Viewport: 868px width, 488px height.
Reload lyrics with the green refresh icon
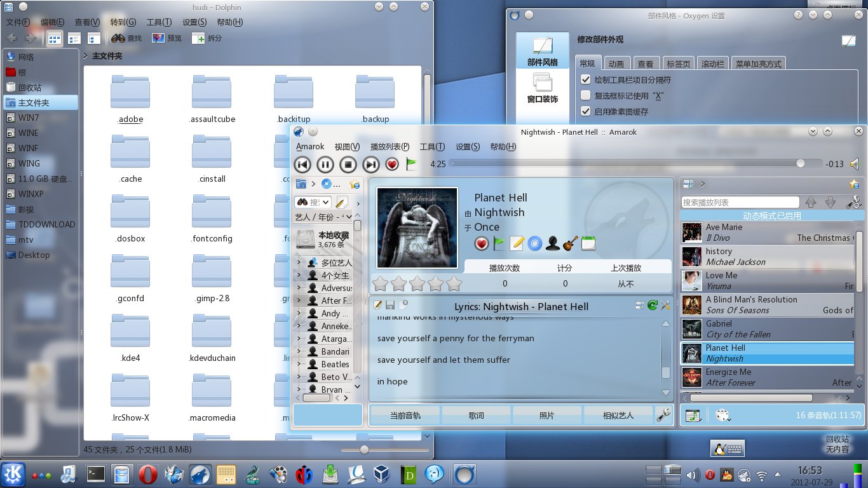click(653, 306)
